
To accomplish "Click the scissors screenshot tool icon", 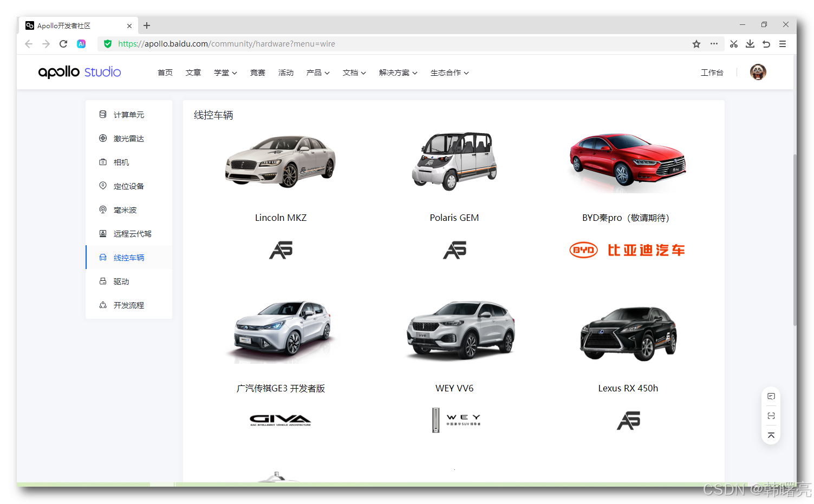I will tap(734, 44).
